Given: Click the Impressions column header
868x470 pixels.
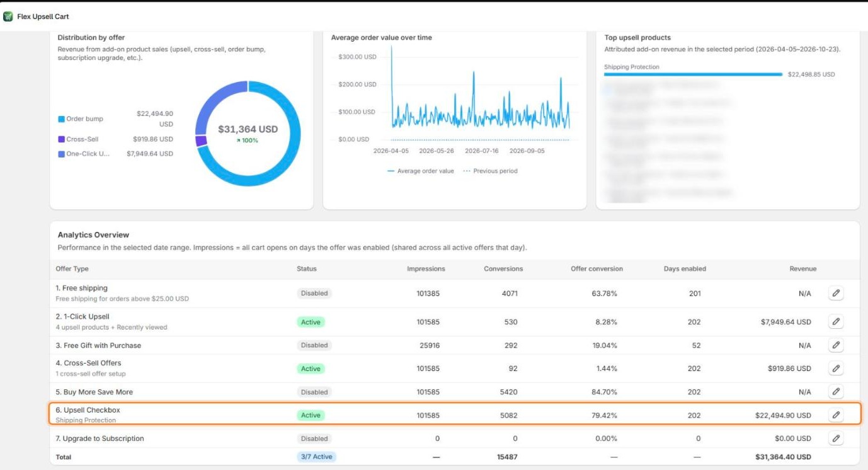Looking at the screenshot, I should click(x=426, y=269).
